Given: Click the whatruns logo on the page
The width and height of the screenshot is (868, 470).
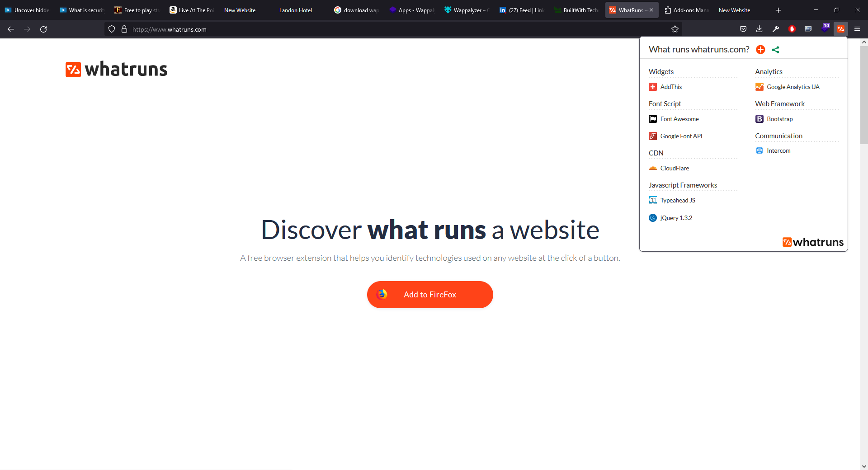Looking at the screenshot, I should (117, 69).
